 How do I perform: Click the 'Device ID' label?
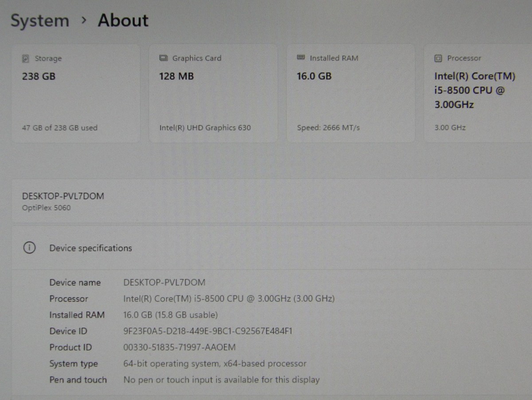[x=68, y=331]
